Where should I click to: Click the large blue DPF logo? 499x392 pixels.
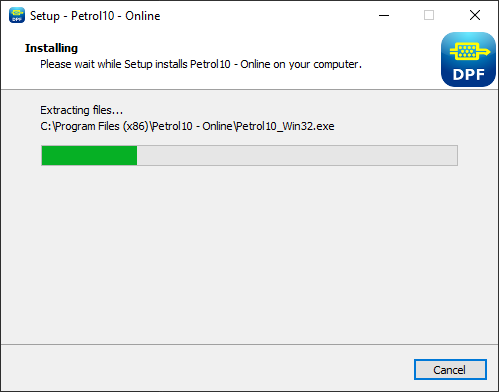[468, 60]
